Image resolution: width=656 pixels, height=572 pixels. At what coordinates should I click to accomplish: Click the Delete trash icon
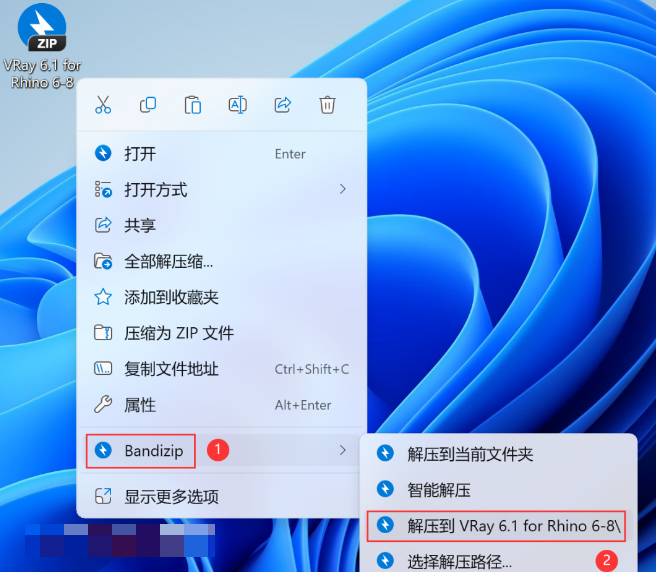click(x=327, y=105)
